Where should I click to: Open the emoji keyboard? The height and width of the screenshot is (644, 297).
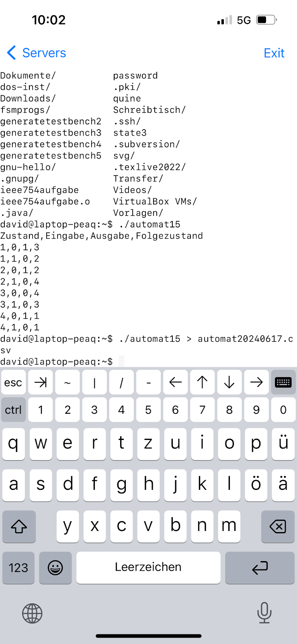pyautogui.click(x=55, y=568)
